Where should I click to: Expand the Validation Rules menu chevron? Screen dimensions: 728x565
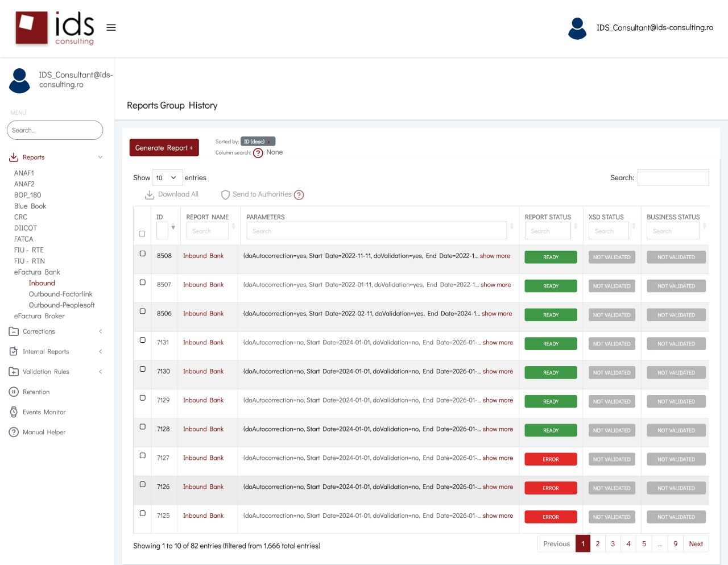pos(101,372)
